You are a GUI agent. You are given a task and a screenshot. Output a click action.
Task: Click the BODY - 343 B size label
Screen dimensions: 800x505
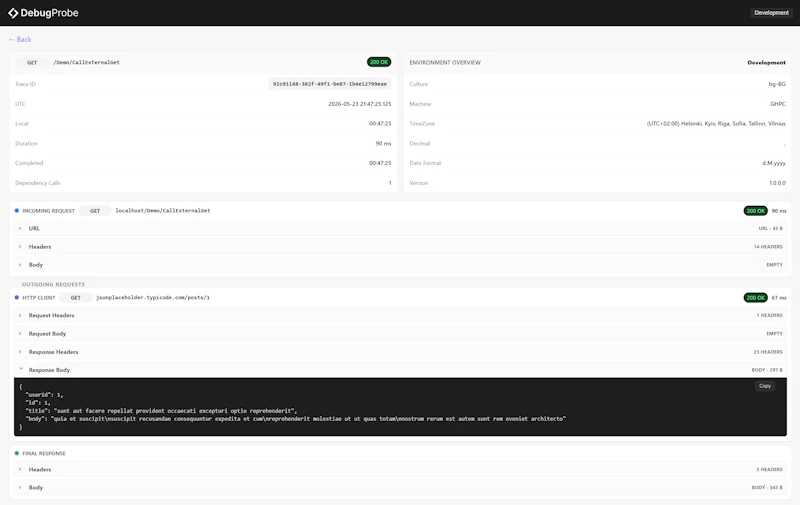[767, 488]
